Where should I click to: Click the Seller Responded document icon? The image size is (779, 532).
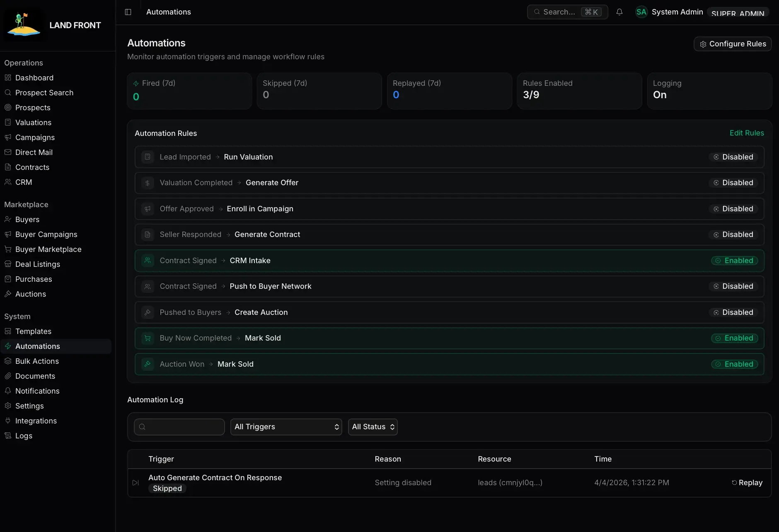coord(148,235)
